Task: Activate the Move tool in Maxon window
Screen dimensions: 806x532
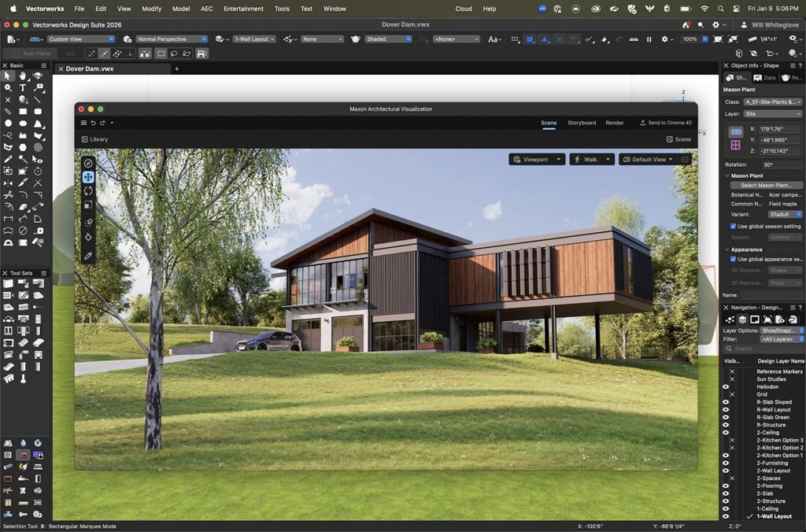Action: [88, 177]
